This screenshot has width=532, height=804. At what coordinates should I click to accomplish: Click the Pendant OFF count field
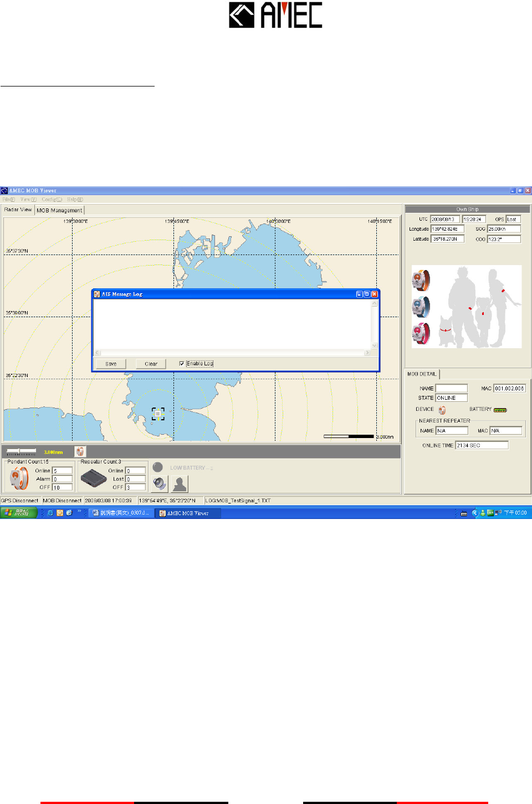click(63, 487)
